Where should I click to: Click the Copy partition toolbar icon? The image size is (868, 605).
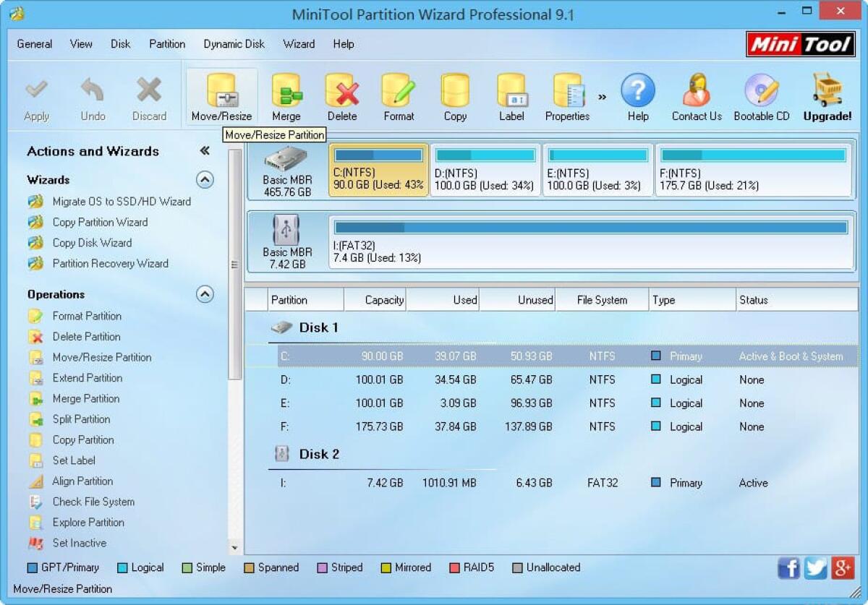(x=455, y=95)
